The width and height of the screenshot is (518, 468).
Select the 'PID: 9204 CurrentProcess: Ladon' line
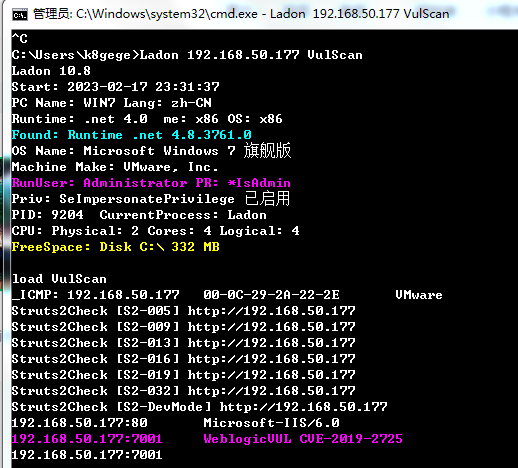(x=139, y=215)
